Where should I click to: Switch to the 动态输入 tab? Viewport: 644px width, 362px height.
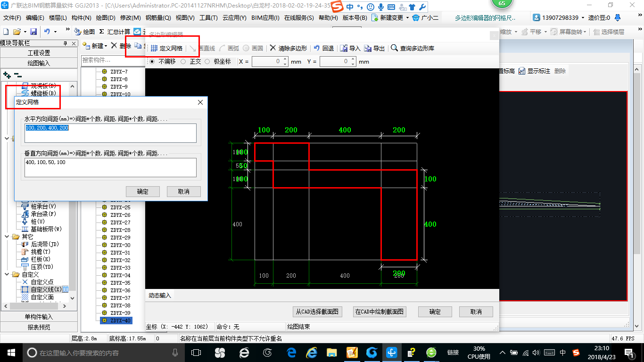coord(160,296)
